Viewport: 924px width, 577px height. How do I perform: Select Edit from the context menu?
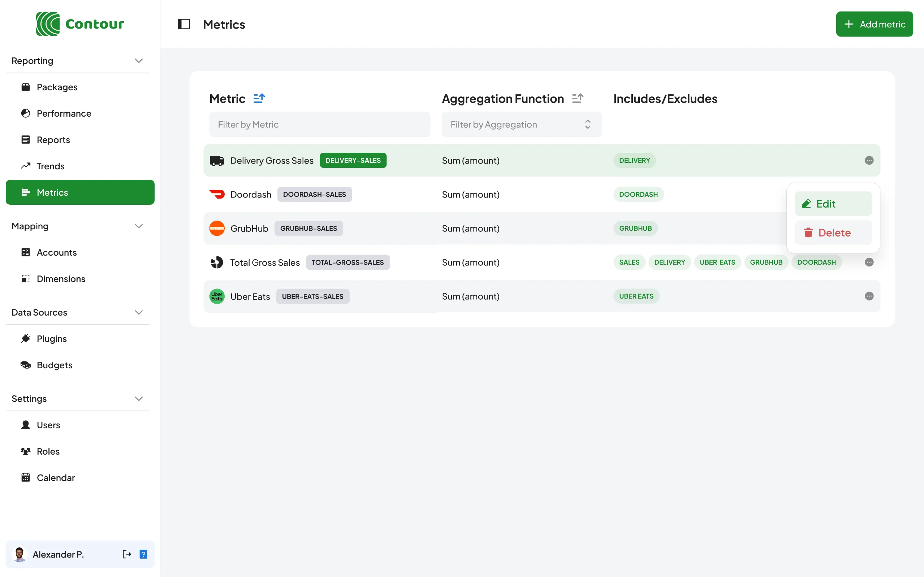[833, 203]
